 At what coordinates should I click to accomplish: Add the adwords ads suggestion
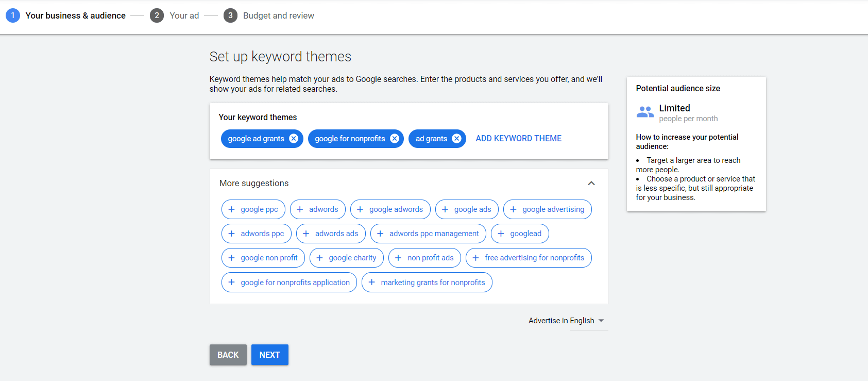[x=331, y=234]
